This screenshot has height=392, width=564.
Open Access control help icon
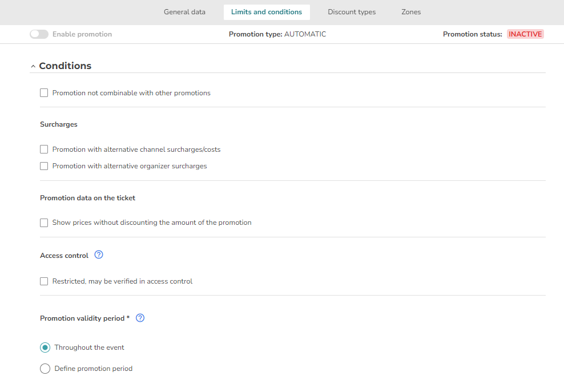pyautogui.click(x=99, y=254)
